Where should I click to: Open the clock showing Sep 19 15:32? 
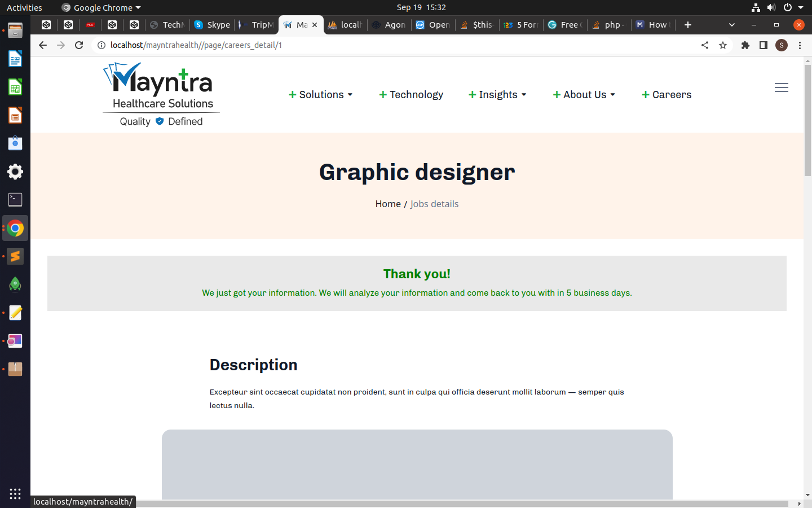(x=421, y=7)
